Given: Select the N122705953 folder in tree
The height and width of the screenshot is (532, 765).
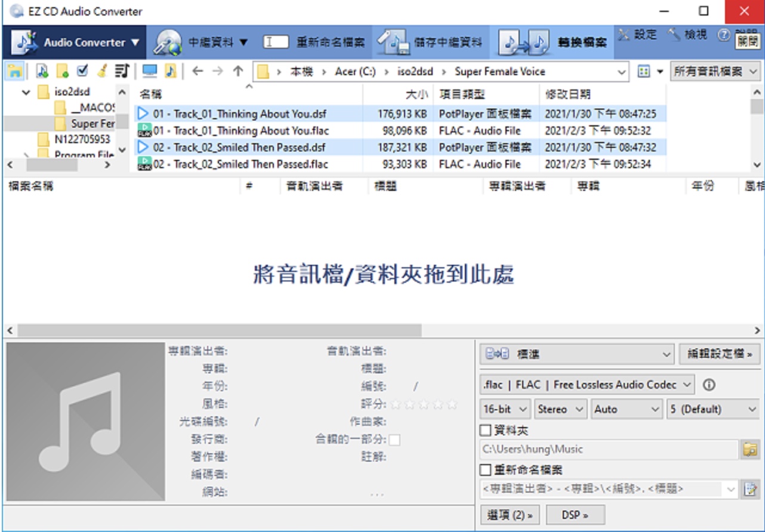Looking at the screenshot, I should pyautogui.click(x=75, y=139).
